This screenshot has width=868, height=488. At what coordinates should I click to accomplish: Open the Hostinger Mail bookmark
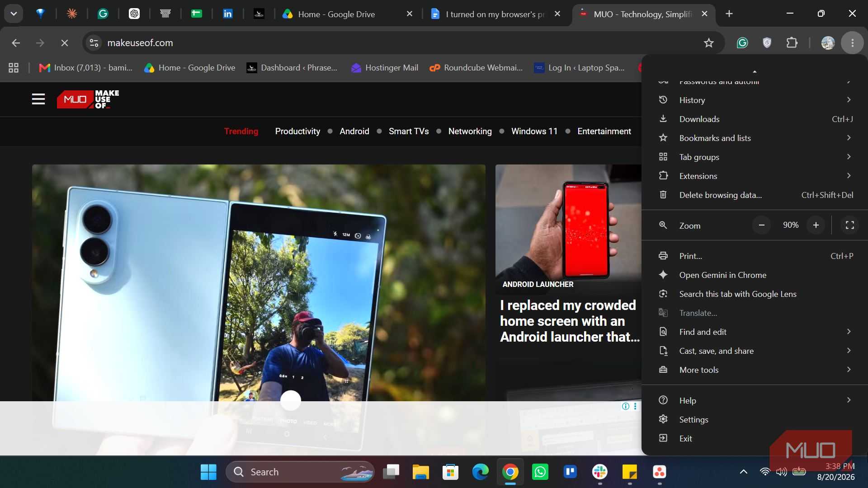click(x=385, y=68)
